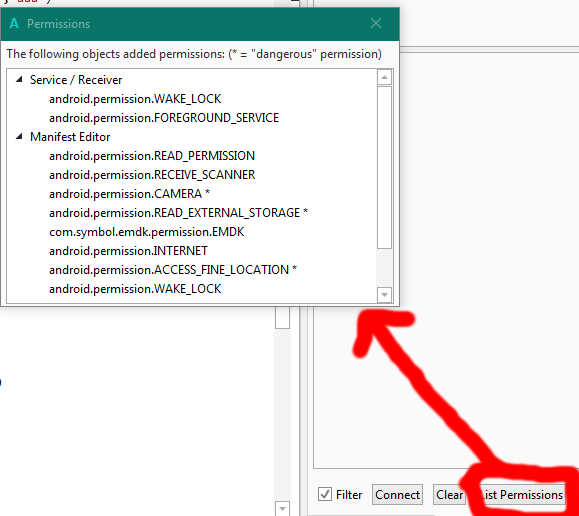Click the permissions list scroll down arrow
The height and width of the screenshot is (516, 579).
click(x=384, y=295)
